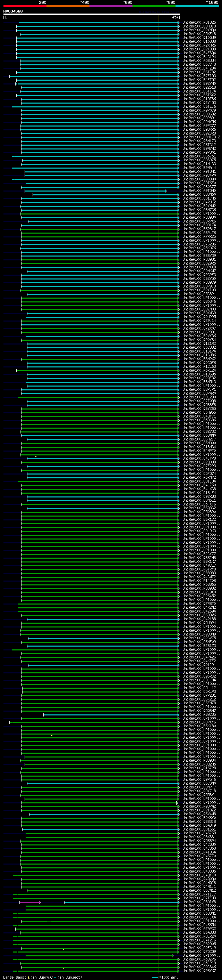This screenshot has width=222, height=980.
Task: Select hit UniRef100_P14206
Action: [199, 581]
